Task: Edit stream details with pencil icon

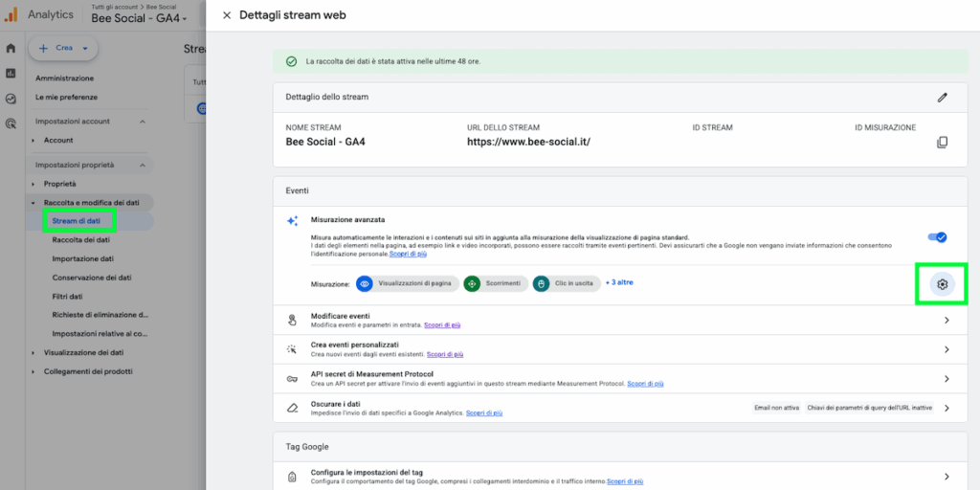Action: [942, 98]
